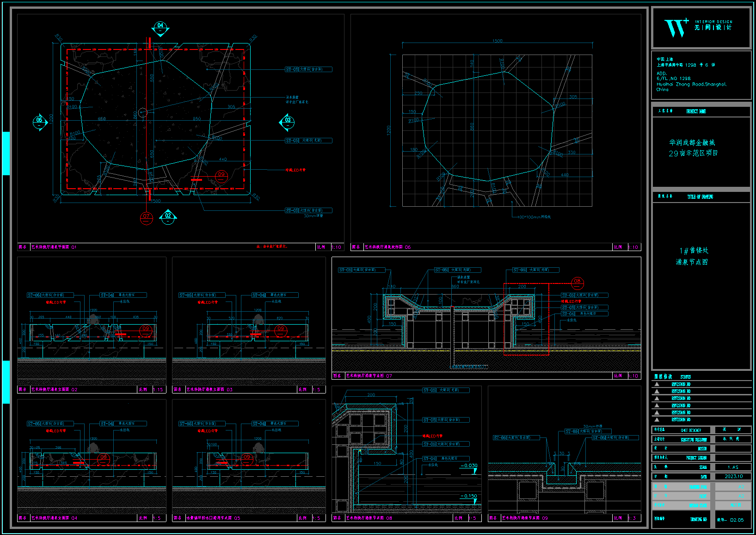The width and height of the screenshot is (756, 535).
Task: Click the 2023.10 date value
Action: coord(733,476)
